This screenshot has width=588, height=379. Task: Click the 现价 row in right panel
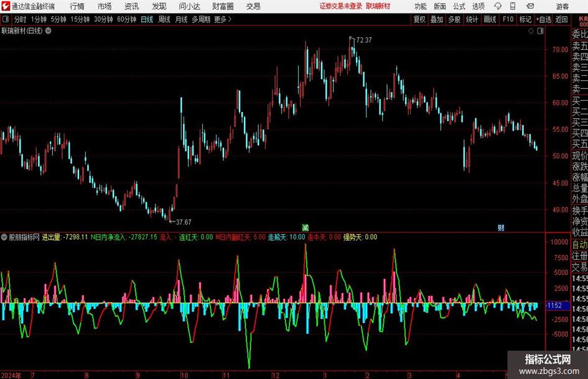tap(580, 156)
